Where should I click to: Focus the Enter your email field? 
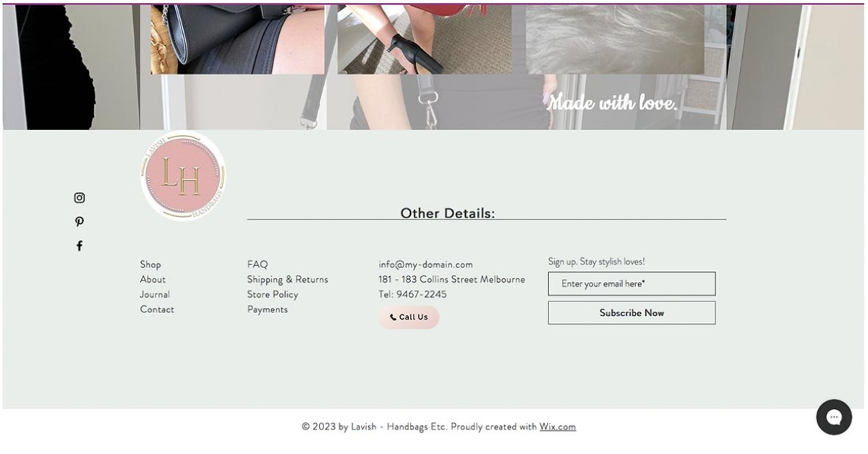(631, 284)
